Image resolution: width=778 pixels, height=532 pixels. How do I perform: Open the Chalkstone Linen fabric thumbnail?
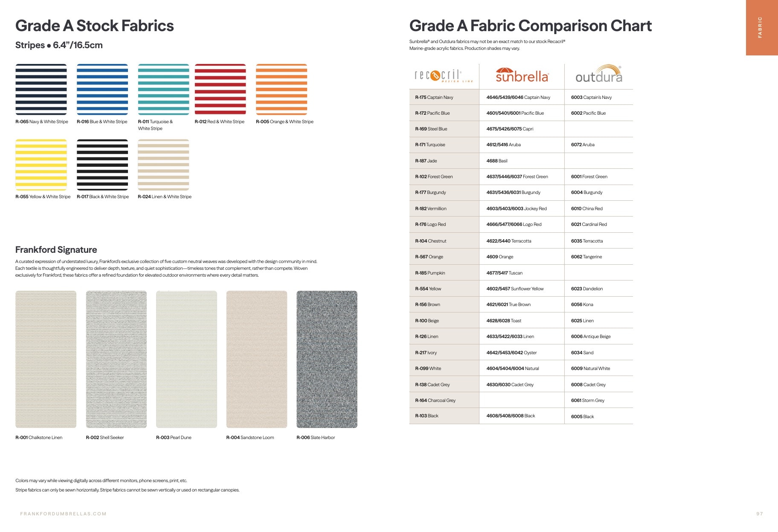pos(46,359)
